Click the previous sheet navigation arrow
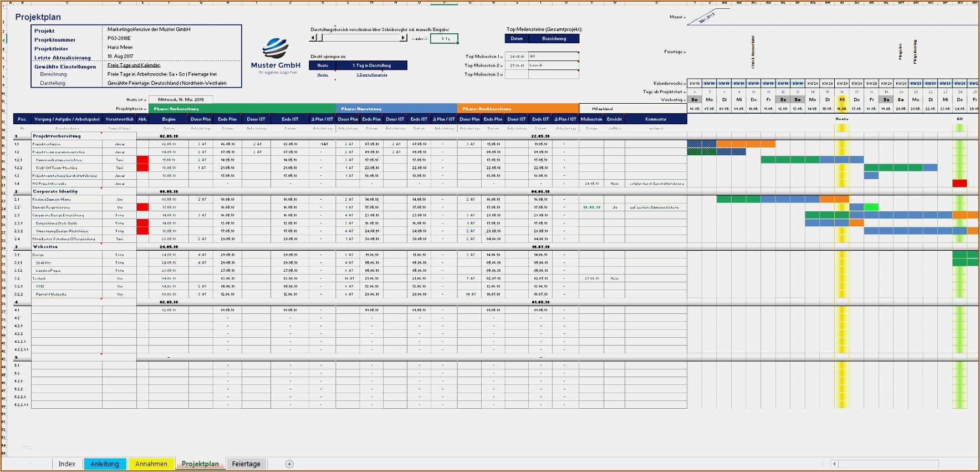Screen dimensions: 980x472 [x=15, y=464]
